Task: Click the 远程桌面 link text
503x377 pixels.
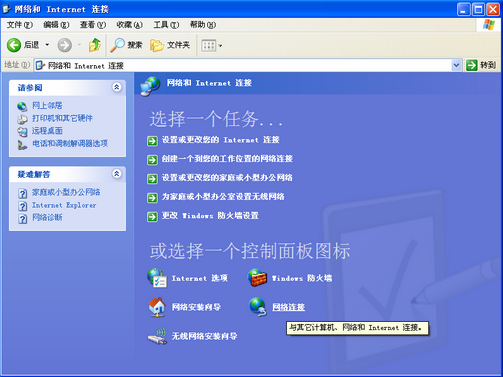Action: (x=47, y=131)
